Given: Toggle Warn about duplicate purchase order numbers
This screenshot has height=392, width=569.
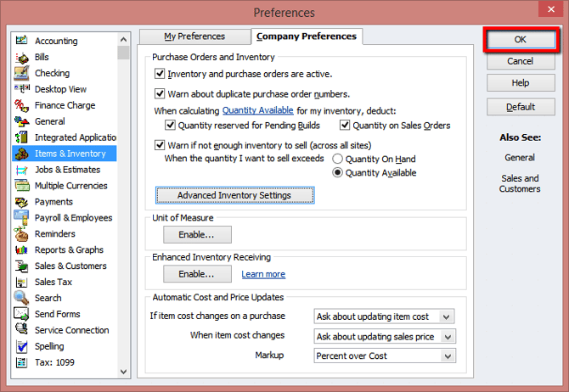Looking at the screenshot, I should [x=161, y=94].
